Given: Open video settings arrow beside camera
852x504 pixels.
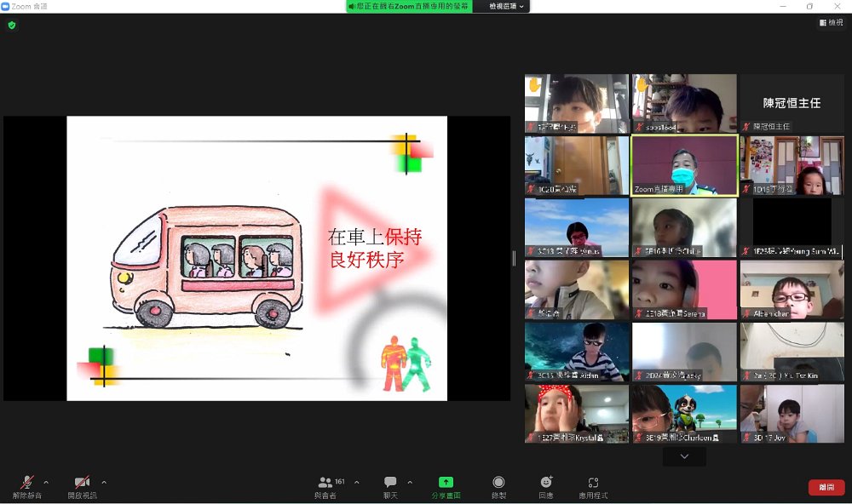Looking at the screenshot, I should [104, 482].
